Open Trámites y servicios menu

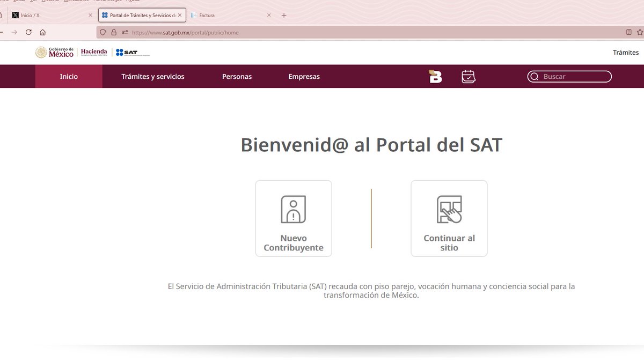click(153, 77)
